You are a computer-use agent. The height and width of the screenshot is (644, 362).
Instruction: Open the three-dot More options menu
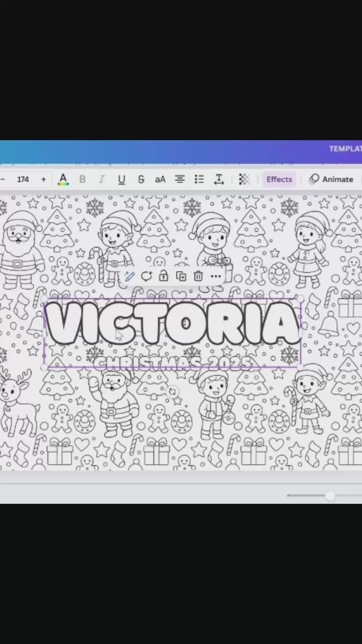(216, 276)
